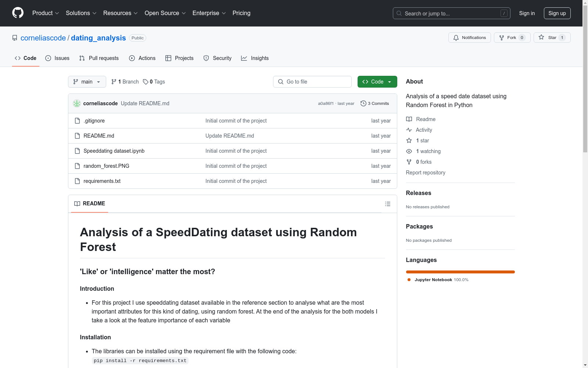Open the green Code dropdown button

pyautogui.click(x=377, y=82)
